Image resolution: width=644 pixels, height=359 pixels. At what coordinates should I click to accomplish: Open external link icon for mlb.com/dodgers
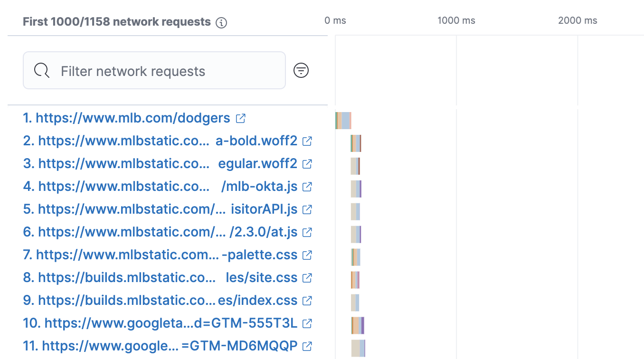241,118
